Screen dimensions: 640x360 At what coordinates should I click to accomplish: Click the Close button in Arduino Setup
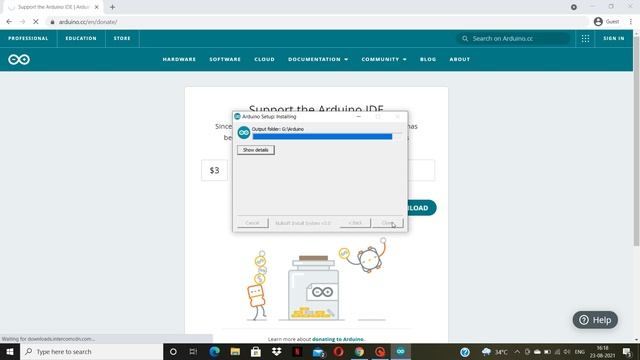click(x=388, y=223)
